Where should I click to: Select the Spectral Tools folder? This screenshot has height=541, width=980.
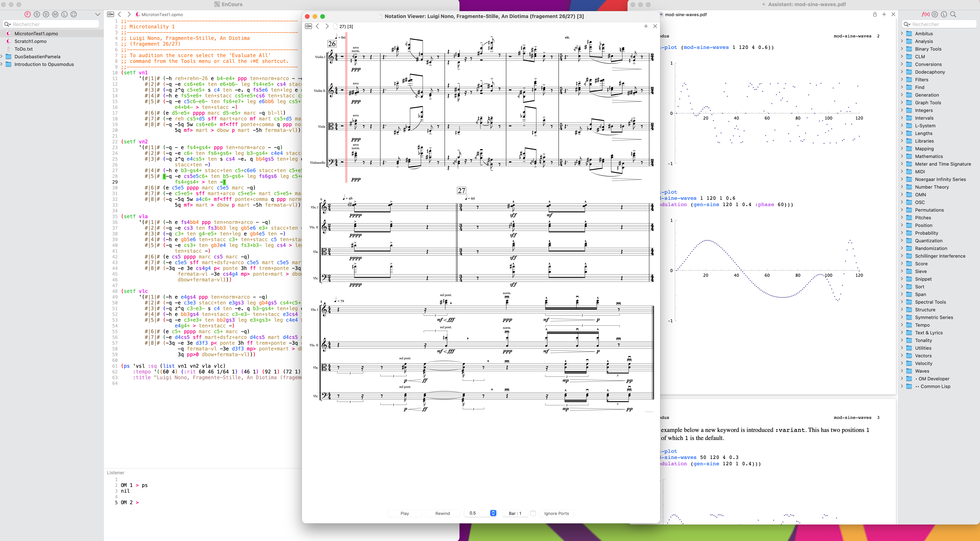930,302
